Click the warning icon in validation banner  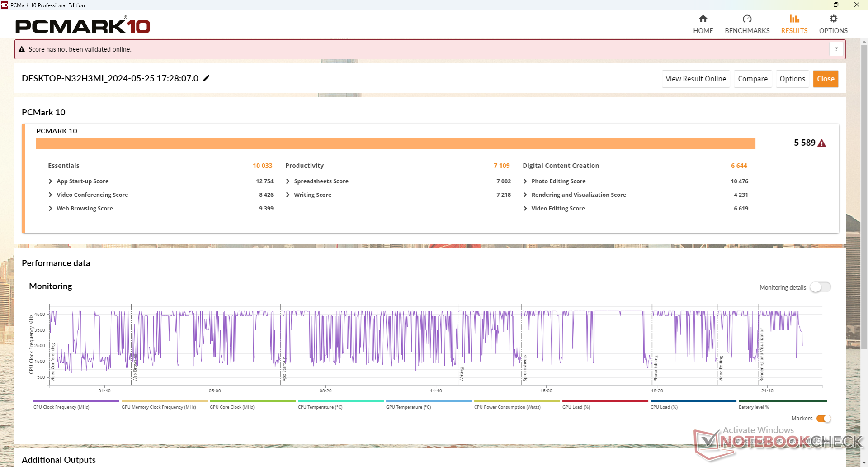click(22, 49)
